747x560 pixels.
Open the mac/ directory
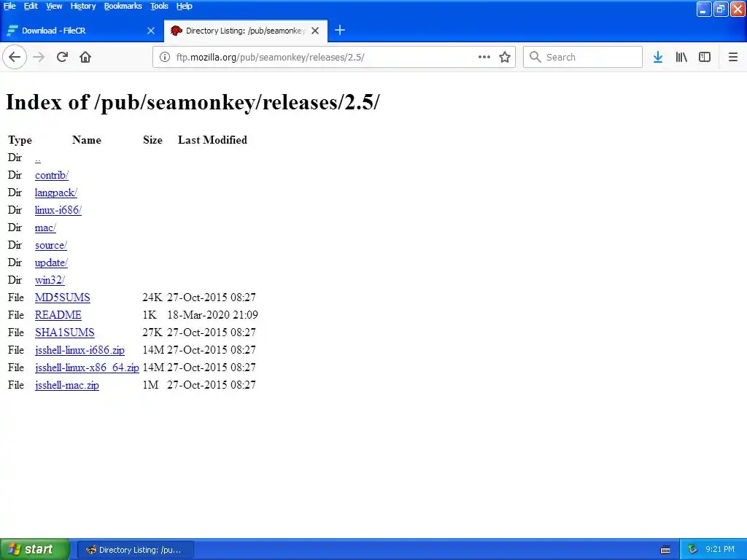coord(45,227)
